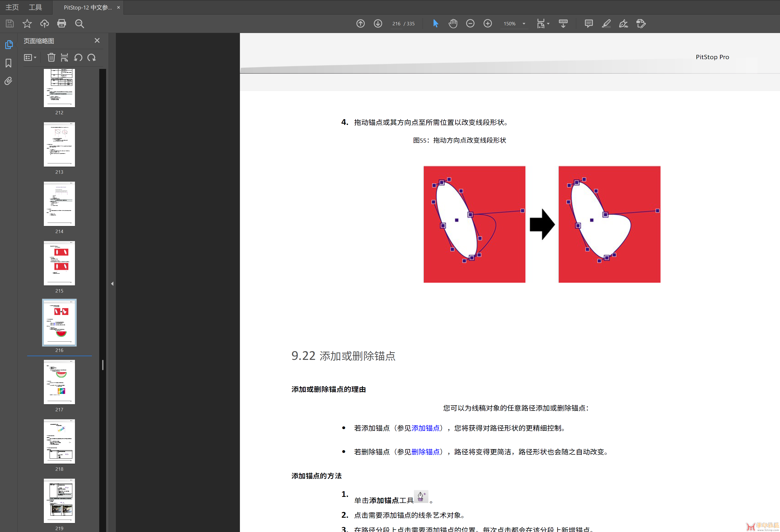780x532 pixels.
Task: Select page 214 thumbnail
Action: coord(59,204)
